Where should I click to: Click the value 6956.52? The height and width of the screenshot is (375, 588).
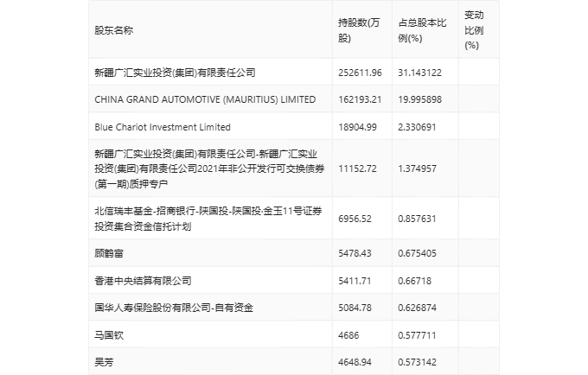[355, 219]
